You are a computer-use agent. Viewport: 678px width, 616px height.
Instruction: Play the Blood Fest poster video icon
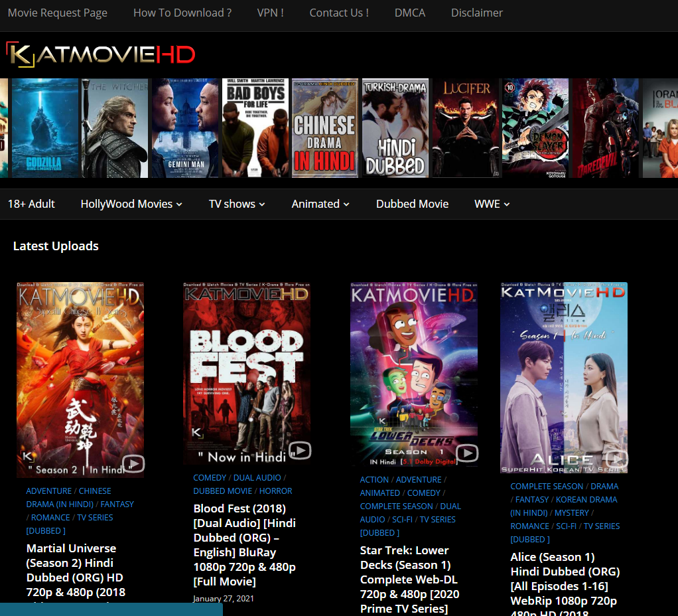(300, 451)
